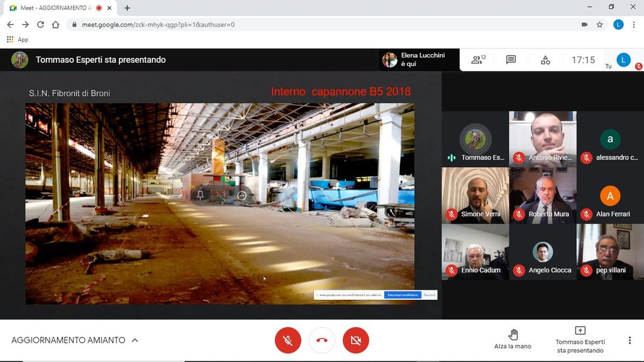The height and width of the screenshot is (362, 644).
Task: Open the meeting chat panel
Action: tap(511, 60)
